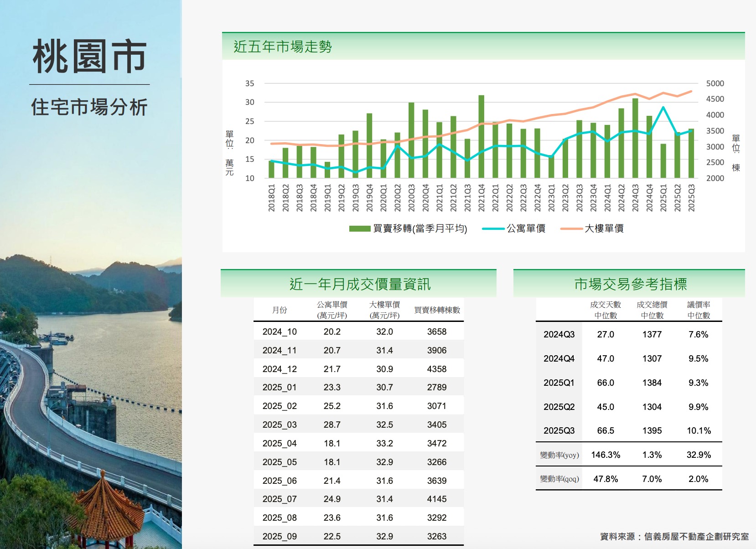756x549 pixels.
Task: Select the 2025_03 row label
Action: pyautogui.click(x=280, y=425)
